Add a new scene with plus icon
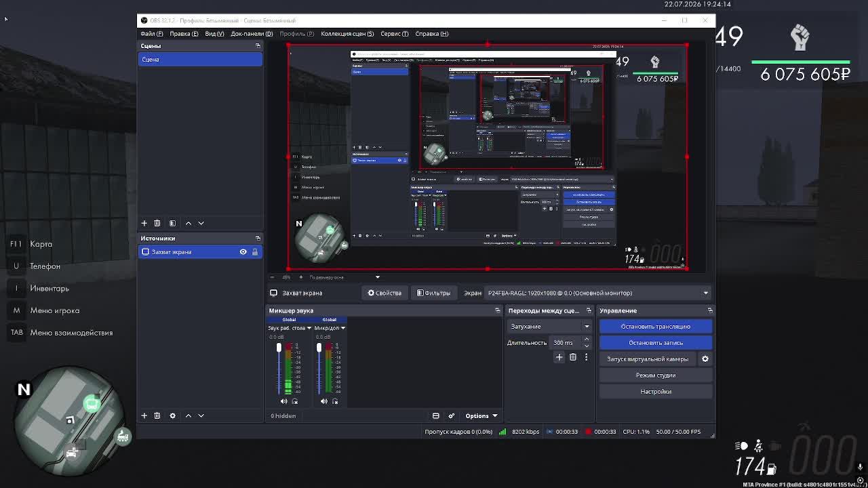 tap(144, 223)
